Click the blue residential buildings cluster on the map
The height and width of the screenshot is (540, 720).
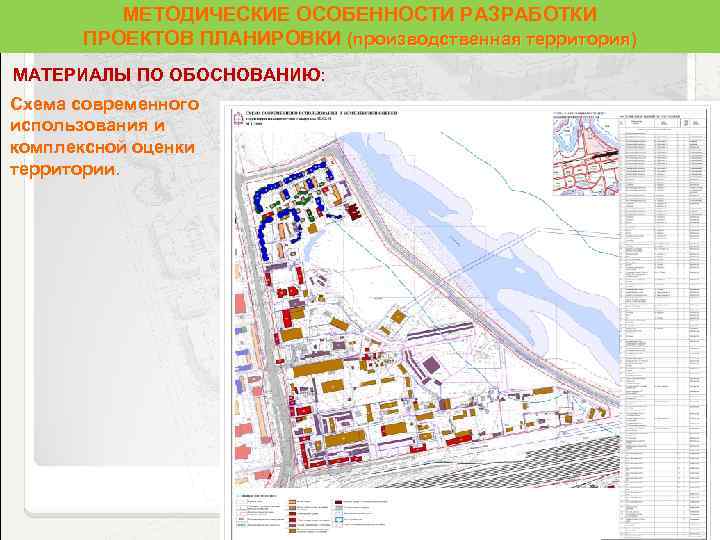click(x=294, y=207)
